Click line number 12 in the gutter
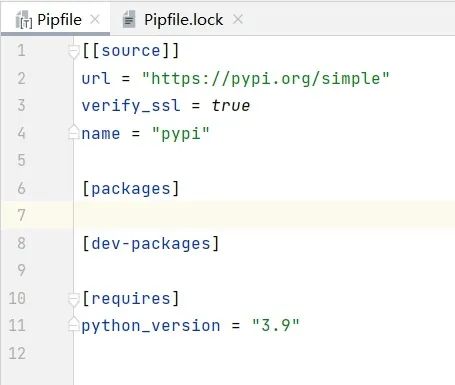Image resolution: width=455 pixels, height=385 pixels. pos(17,353)
